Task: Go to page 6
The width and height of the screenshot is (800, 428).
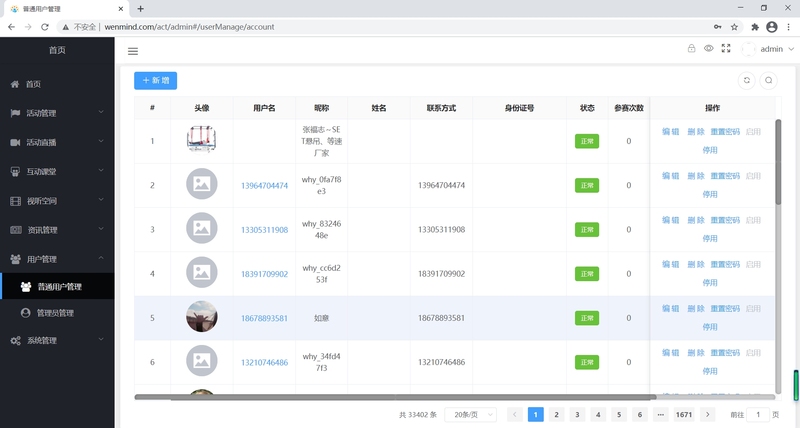Action: [x=640, y=415]
